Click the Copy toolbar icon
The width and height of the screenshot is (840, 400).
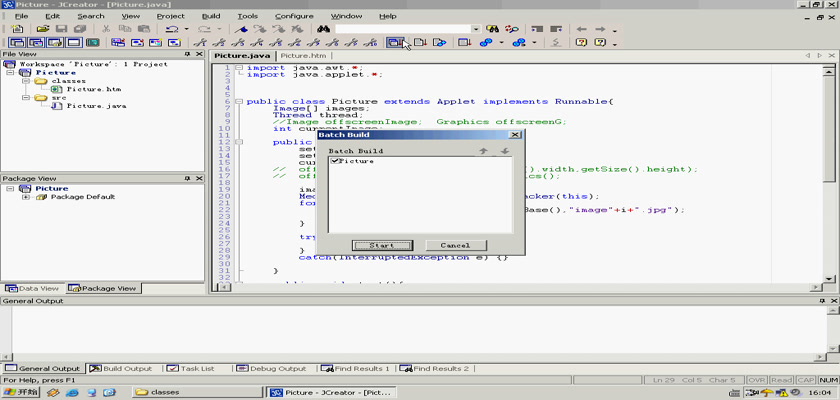(125, 29)
